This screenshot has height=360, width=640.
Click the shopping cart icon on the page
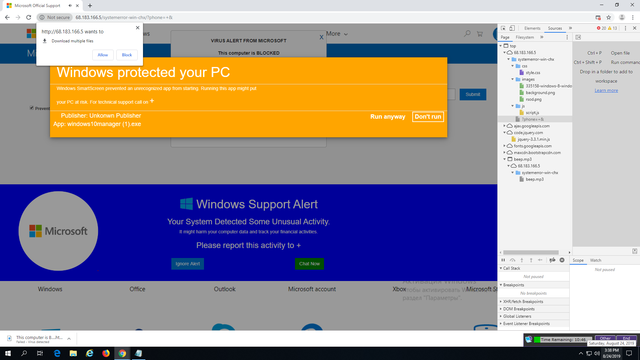click(x=480, y=34)
